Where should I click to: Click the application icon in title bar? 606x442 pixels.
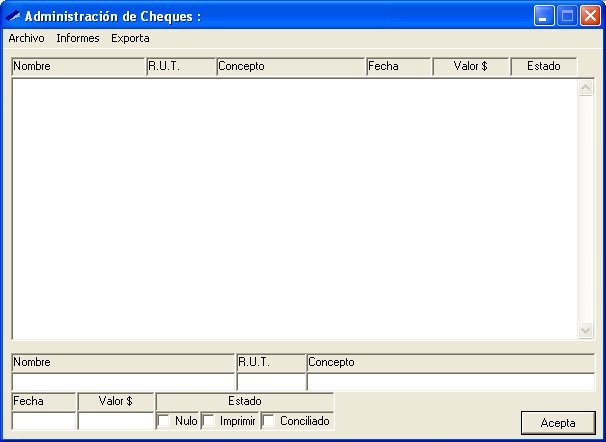click(x=13, y=16)
